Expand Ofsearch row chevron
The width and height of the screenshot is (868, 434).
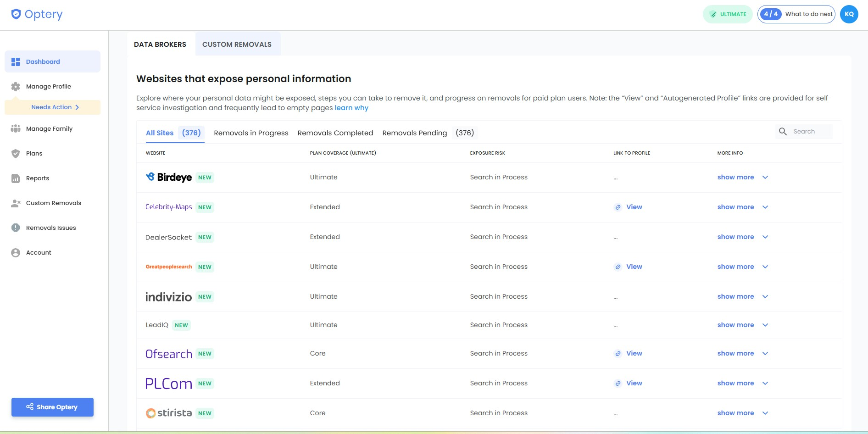pyautogui.click(x=765, y=354)
